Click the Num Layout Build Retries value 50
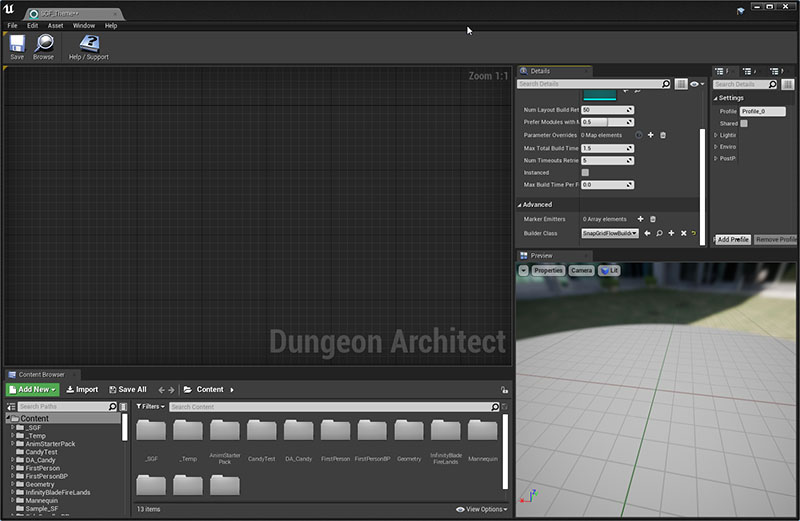 pos(608,110)
